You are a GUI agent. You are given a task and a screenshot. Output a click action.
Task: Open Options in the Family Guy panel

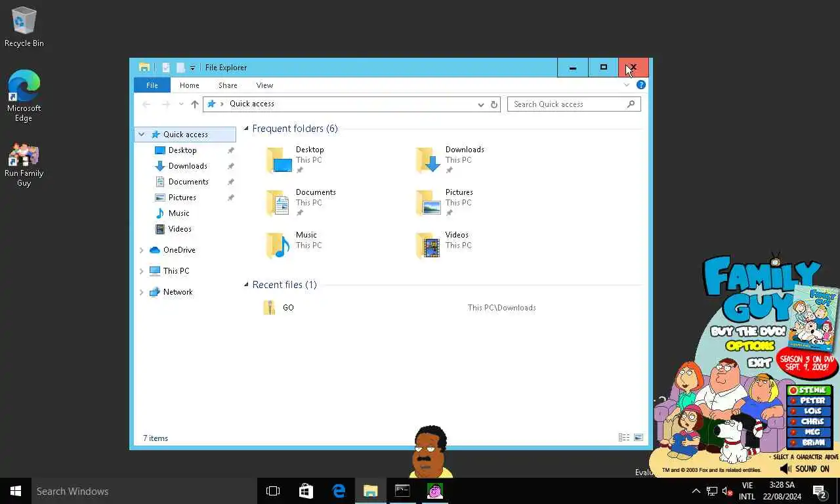[x=749, y=346]
